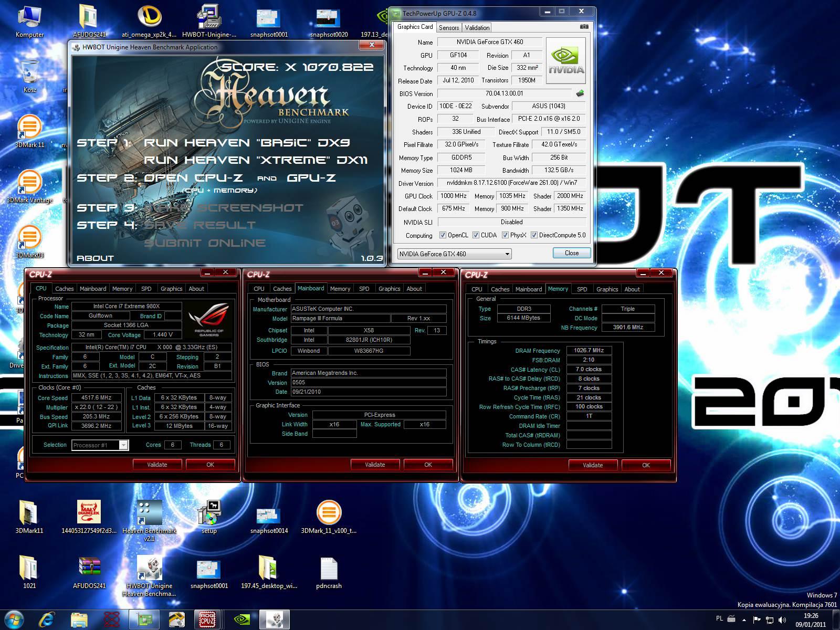Click Validate in the CPU-Z processor window
The width and height of the screenshot is (840, 630).
click(x=157, y=465)
